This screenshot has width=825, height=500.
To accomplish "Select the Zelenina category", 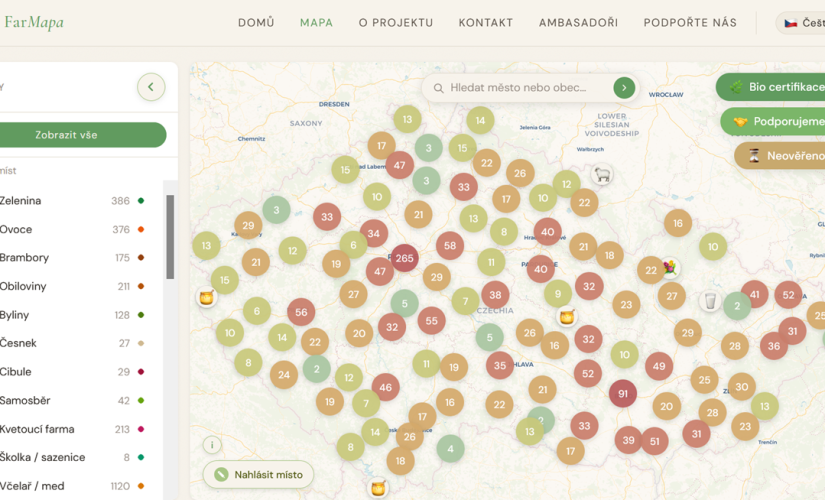I will 72,201.
